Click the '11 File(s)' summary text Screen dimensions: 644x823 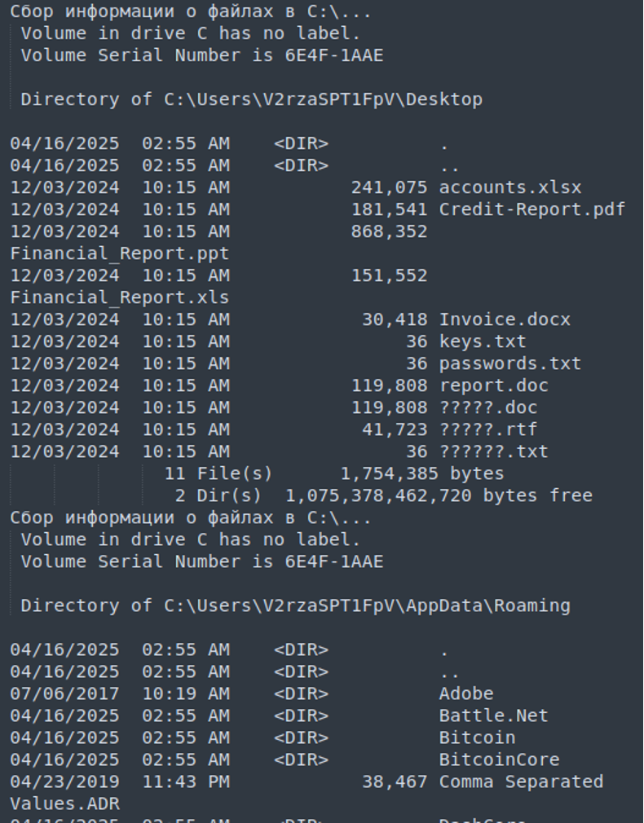coord(218,473)
